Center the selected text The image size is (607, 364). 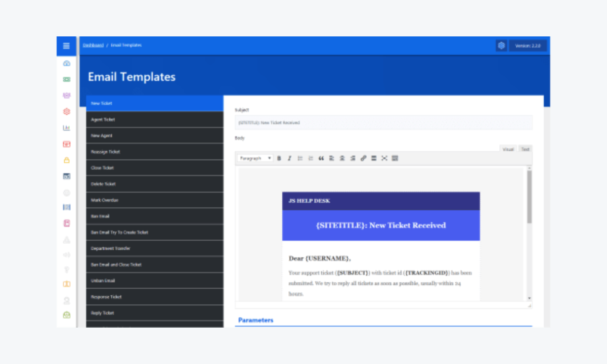click(342, 158)
